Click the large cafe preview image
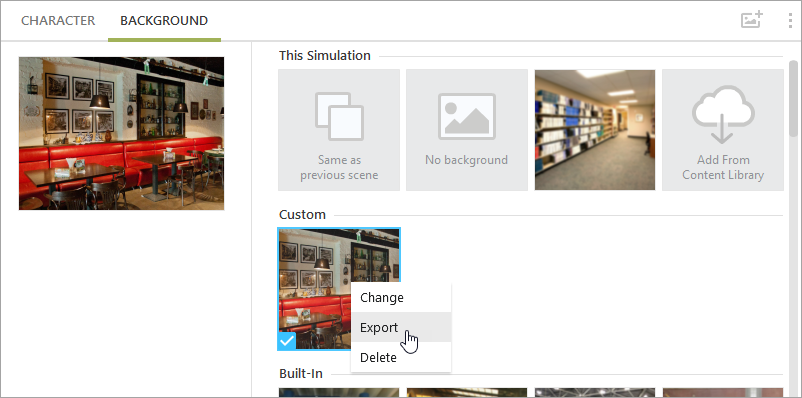Screen dimensions: 802x398 (121, 134)
